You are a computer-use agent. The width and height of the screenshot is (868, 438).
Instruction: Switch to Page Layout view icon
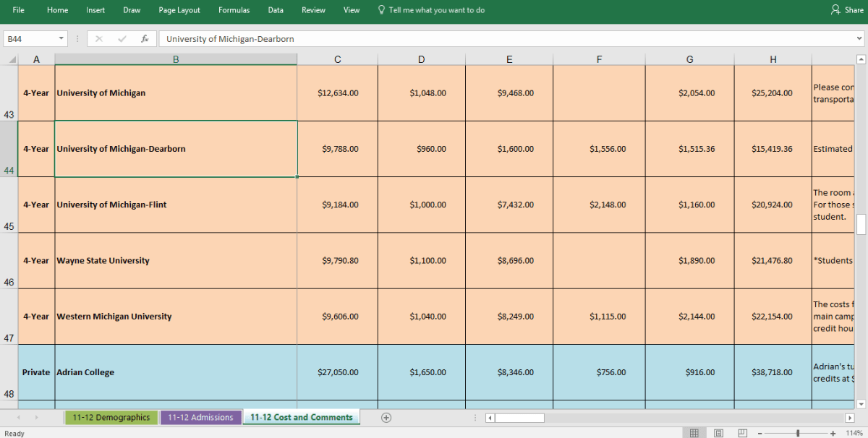718,433
